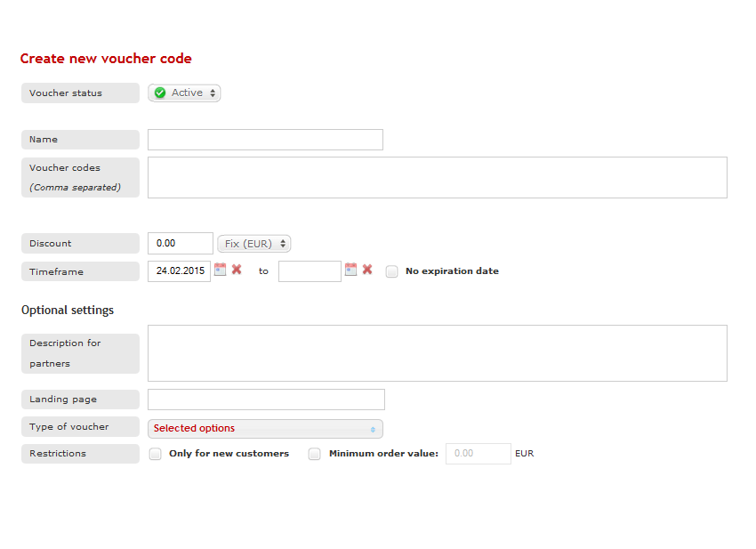Image resolution: width=756 pixels, height=549 pixels.
Task: Open the end date calendar picker
Action: click(x=351, y=270)
